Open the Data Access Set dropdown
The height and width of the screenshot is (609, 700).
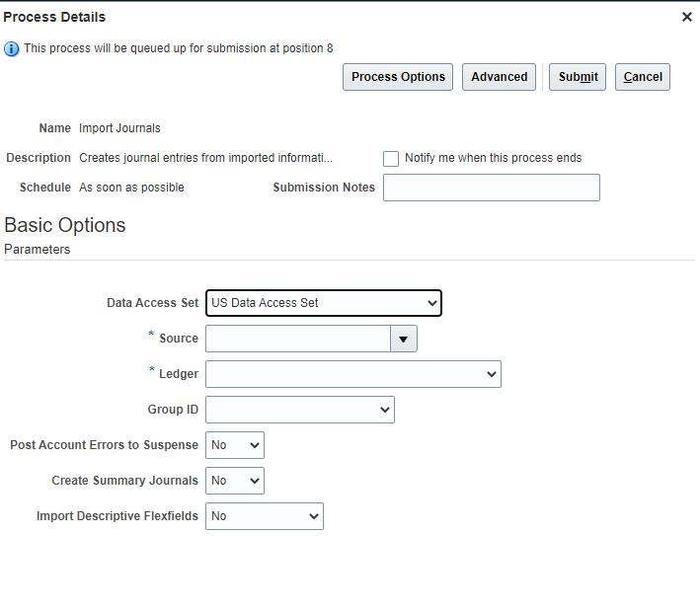[324, 303]
